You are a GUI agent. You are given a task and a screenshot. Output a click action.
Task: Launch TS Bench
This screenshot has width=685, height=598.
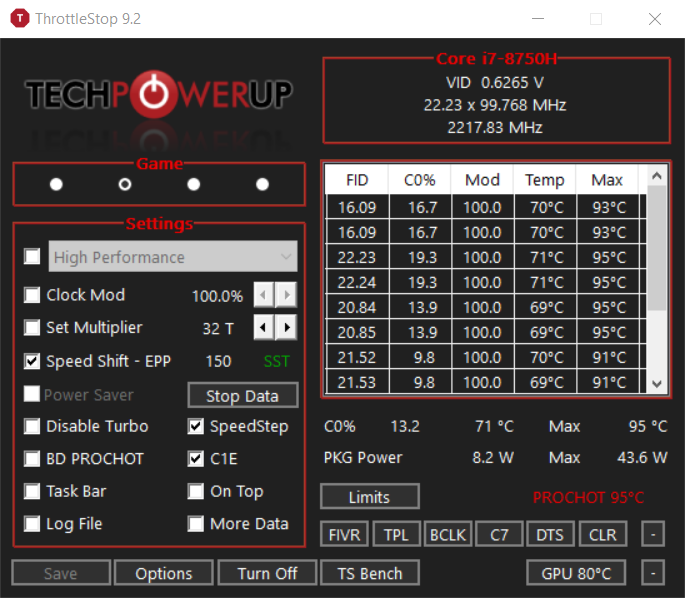point(370,573)
